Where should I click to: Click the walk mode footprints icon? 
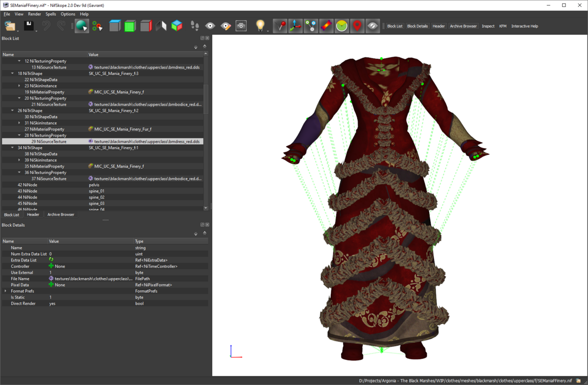coord(195,26)
